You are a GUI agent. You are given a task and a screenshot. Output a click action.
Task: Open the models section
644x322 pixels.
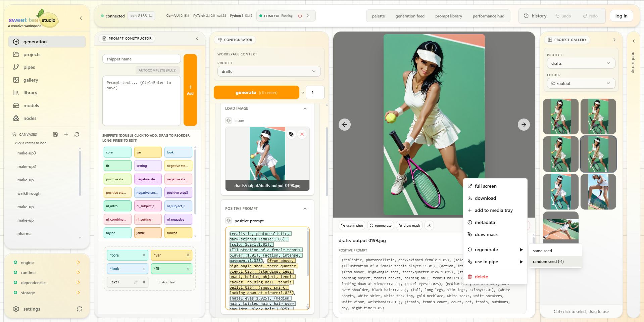[31, 105]
